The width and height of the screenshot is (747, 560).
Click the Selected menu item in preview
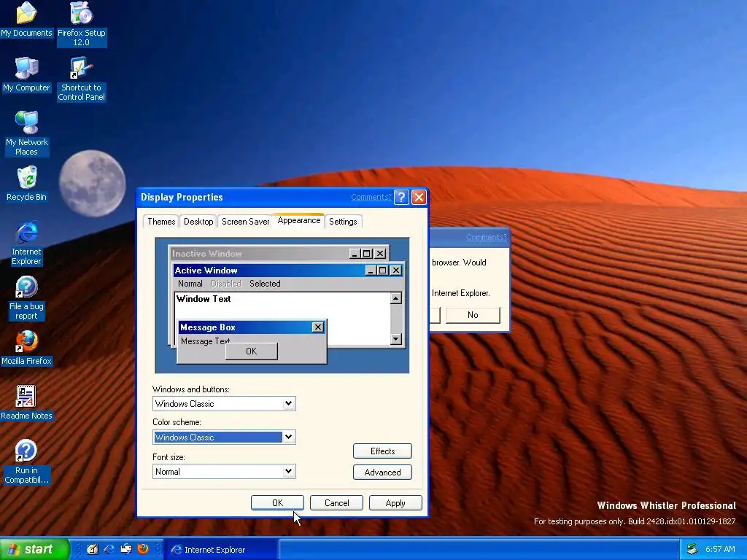265,284
